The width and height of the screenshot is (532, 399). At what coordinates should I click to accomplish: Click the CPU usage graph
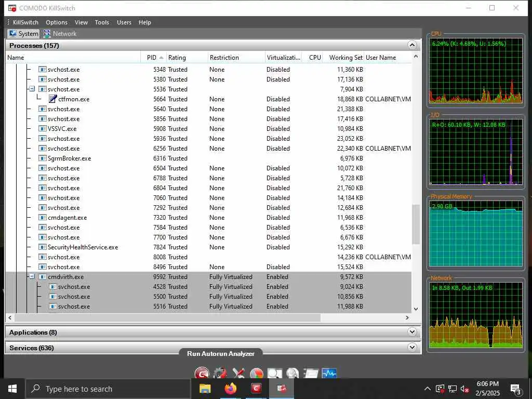click(x=476, y=71)
